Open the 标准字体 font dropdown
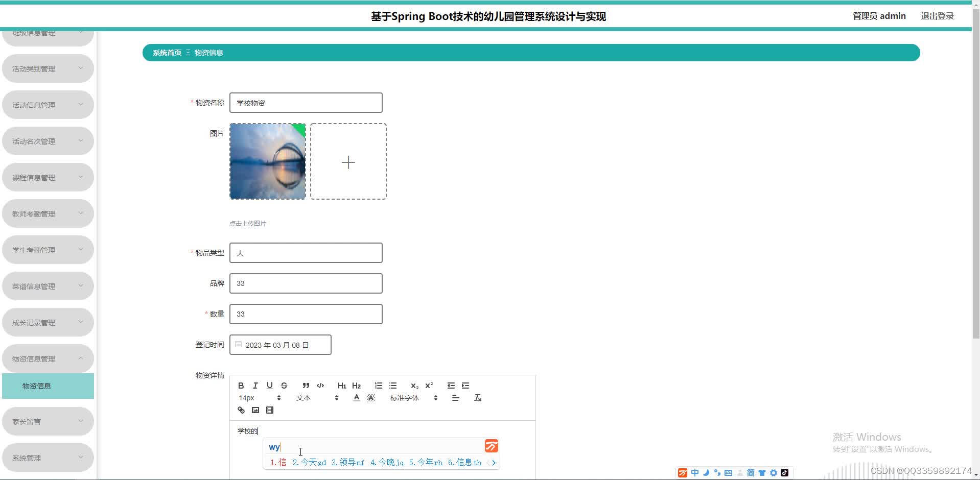Image resolution: width=980 pixels, height=480 pixels. click(414, 398)
